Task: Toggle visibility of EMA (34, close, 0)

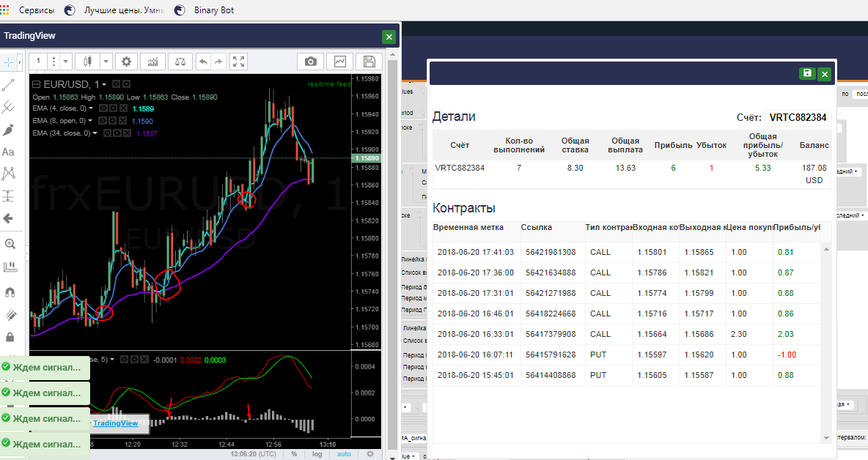Action: (x=107, y=133)
